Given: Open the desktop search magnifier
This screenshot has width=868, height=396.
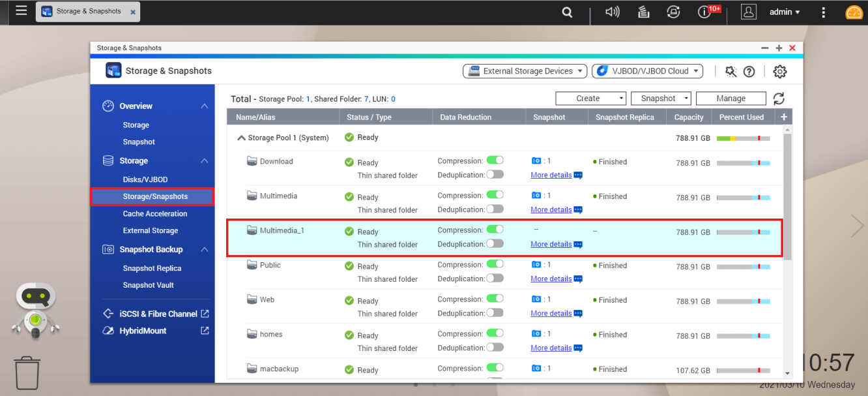Looking at the screenshot, I should click(567, 12).
